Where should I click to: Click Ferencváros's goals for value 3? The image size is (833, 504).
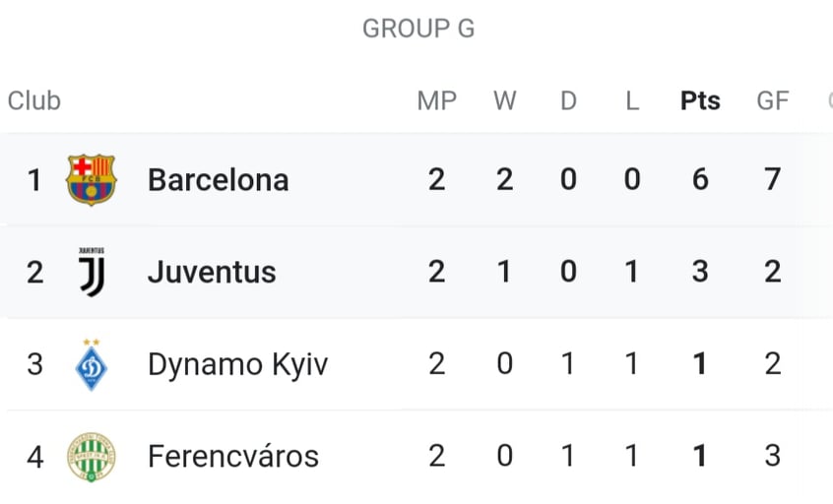click(772, 456)
